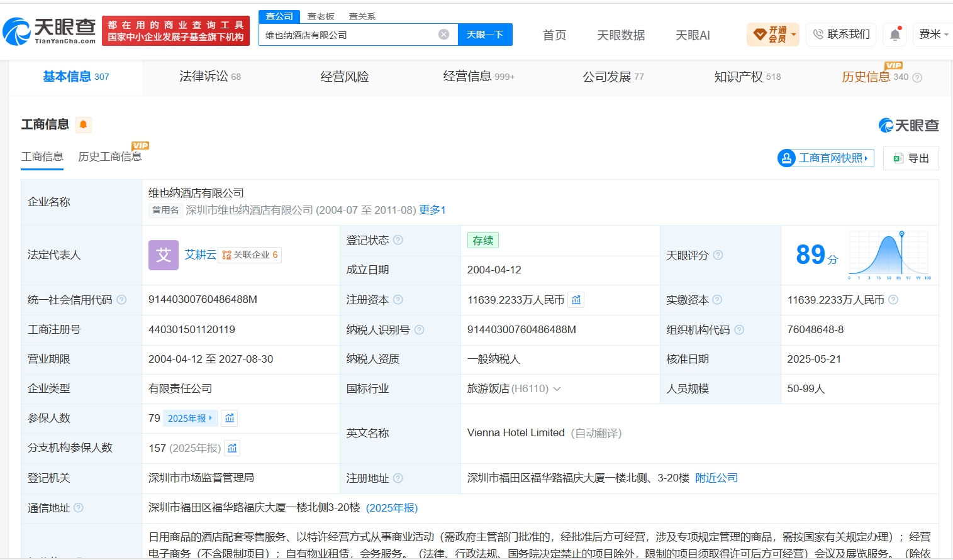Click the credit code 91440300760486488M under 统一社会信用代码
Screen dimensions: 953x560
tap(203, 300)
